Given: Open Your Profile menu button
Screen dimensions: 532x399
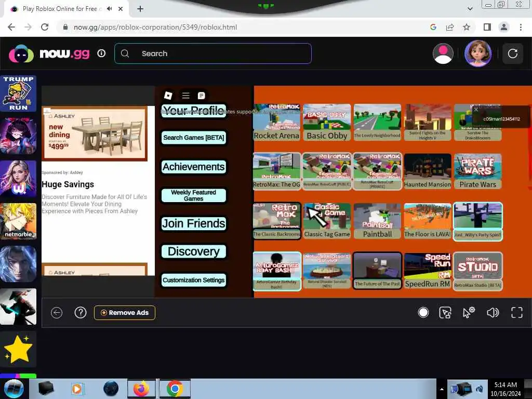Looking at the screenshot, I should point(193,111).
